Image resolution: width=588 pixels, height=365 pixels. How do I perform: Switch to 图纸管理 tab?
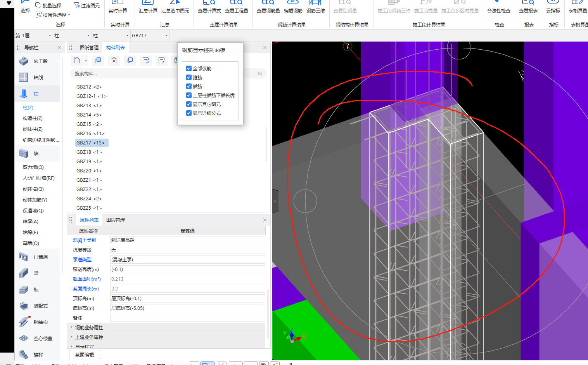(x=89, y=47)
